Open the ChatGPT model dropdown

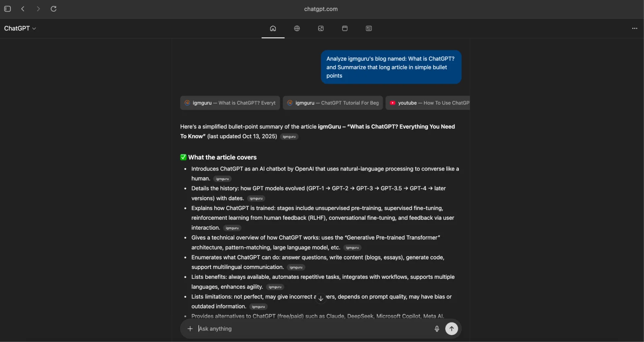click(20, 28)
